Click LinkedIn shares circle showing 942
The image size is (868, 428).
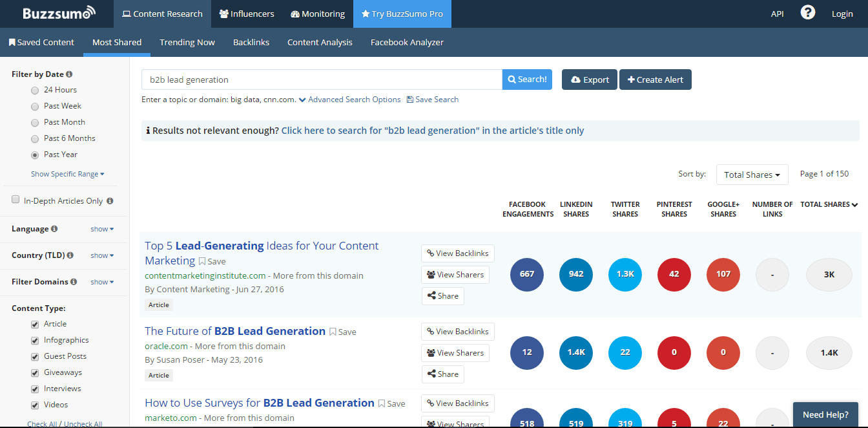coord(576,274)
